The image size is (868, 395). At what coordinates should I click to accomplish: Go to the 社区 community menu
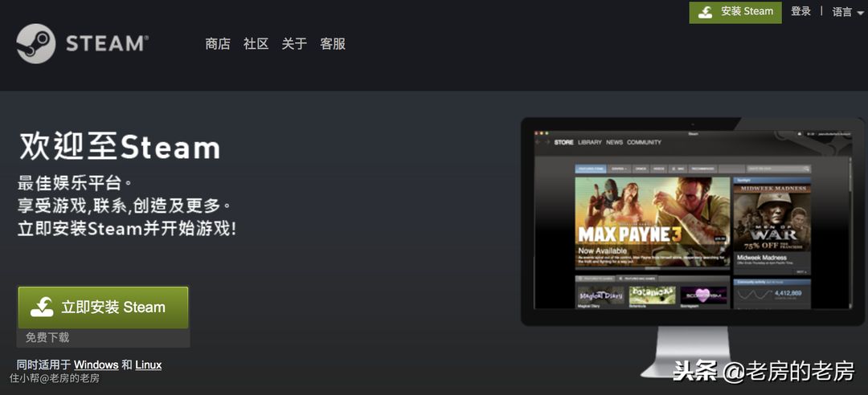point(256,44)
